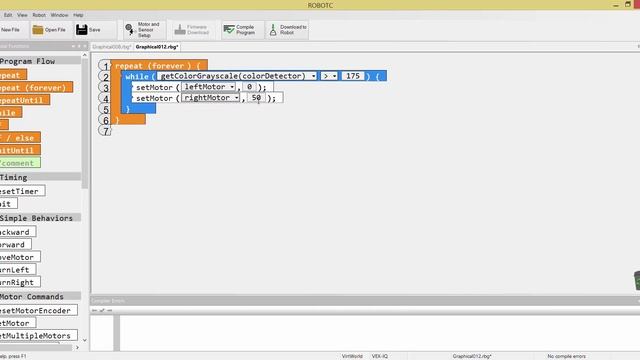The height and width of the screenshot is (360, 640).
Task: Click the Firmware Download button
Action: [191, 30]
